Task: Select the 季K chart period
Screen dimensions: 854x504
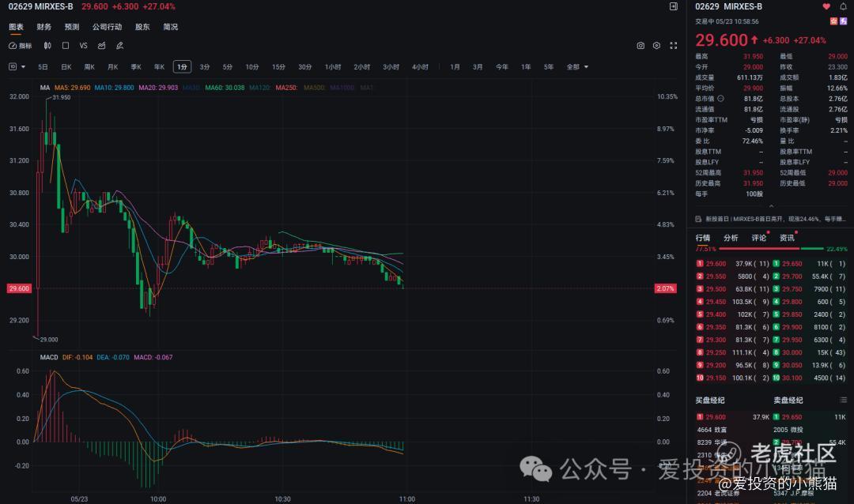Action: pyautogui.click(x=136, y=67)
